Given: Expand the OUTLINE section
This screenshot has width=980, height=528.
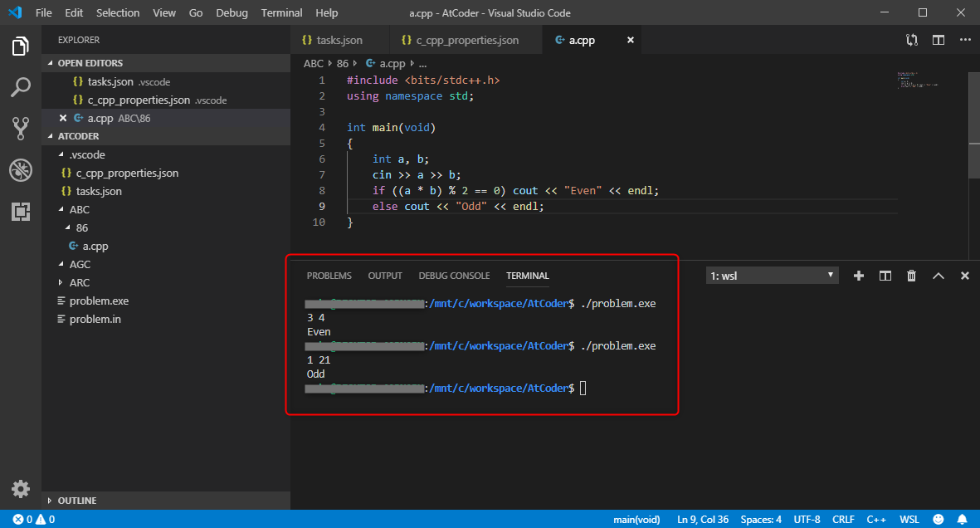Looking at the screenshot, I should tap(76, 501).
